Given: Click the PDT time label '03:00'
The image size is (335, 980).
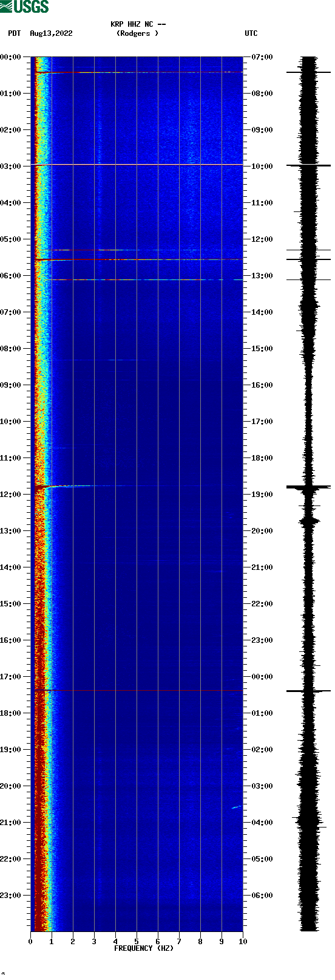Looking at the screenshot, I should tap(10, 166).
